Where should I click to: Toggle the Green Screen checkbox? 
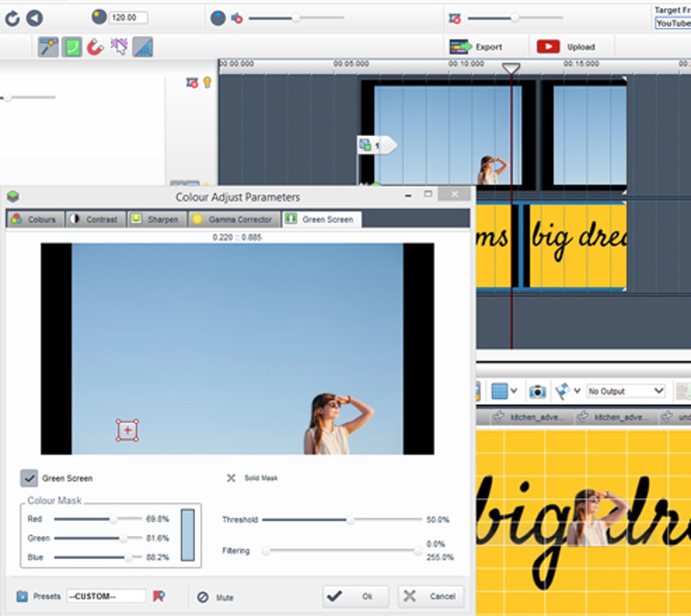pyautogui.click(x=29, y=478)
